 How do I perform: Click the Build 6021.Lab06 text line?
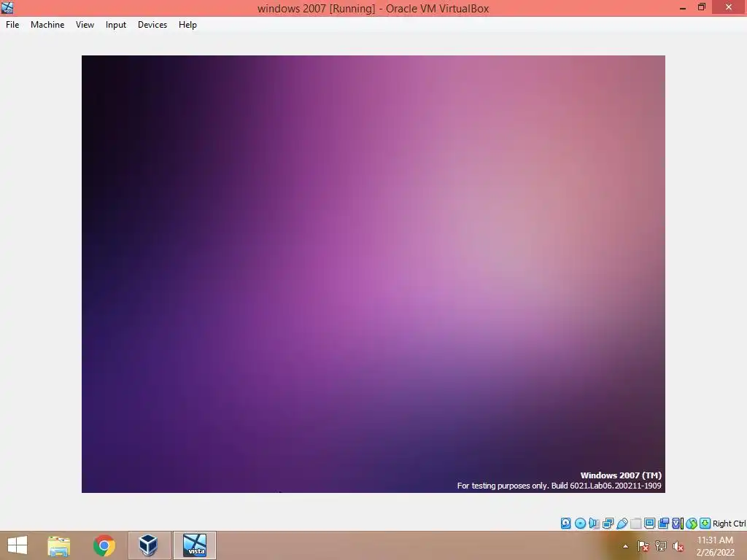point(559,486)
